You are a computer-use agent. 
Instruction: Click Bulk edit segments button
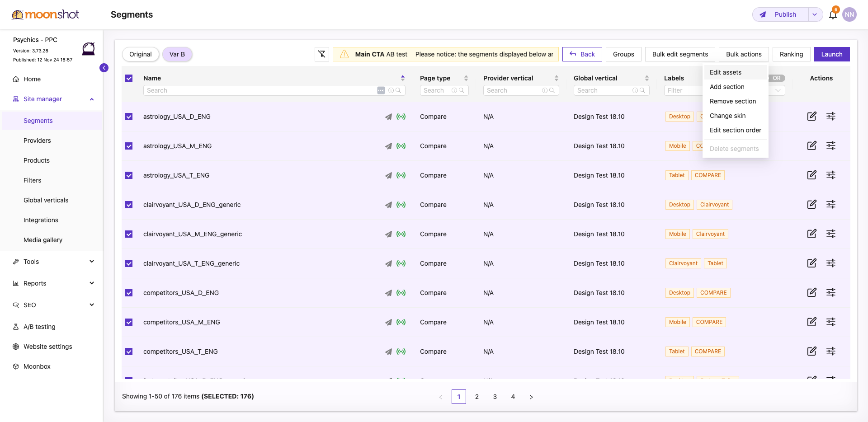coord(680,54)
